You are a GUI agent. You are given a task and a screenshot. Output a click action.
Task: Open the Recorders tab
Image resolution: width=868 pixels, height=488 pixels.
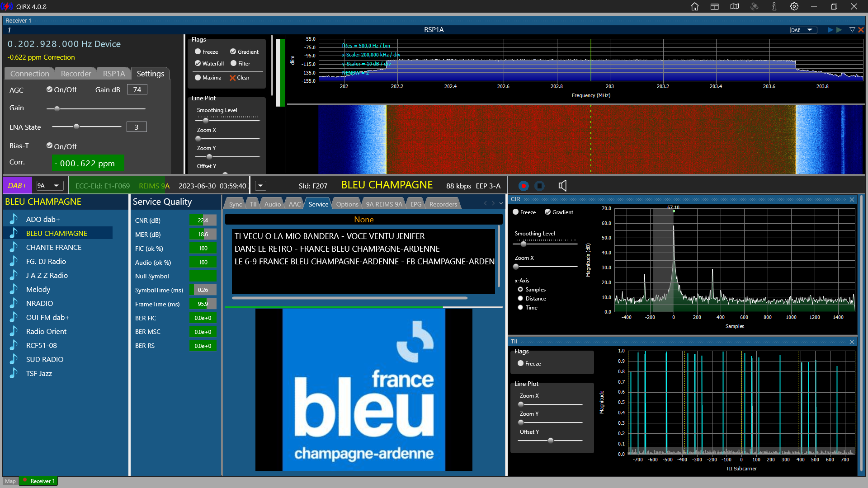click(x=443, y=204)
